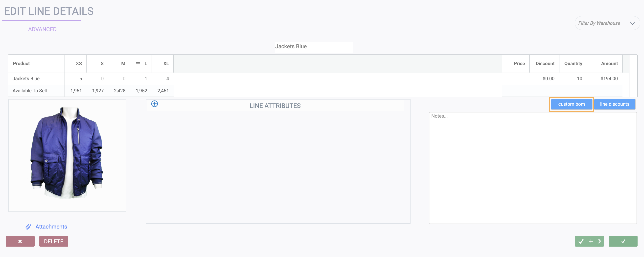Screen dimensions: 644x257
Task: Cancel editing with the X button
Action: (x=20, y=241)
